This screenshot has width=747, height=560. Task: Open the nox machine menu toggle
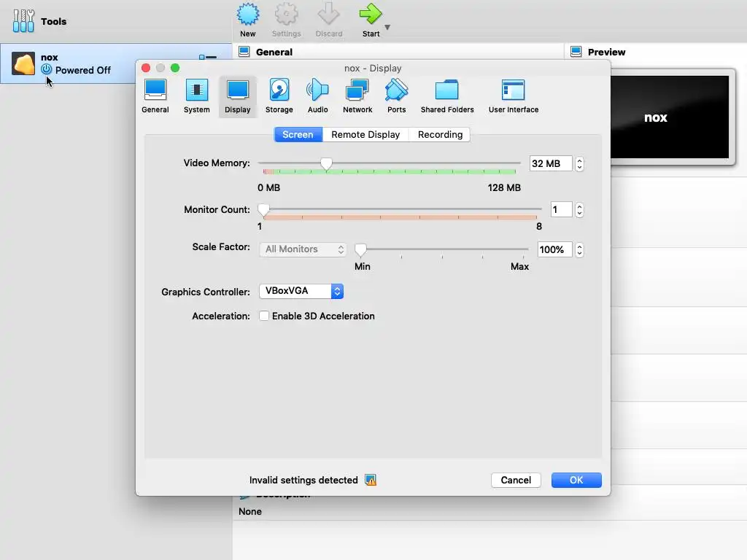pyautogui.click(x=208, y=57)
